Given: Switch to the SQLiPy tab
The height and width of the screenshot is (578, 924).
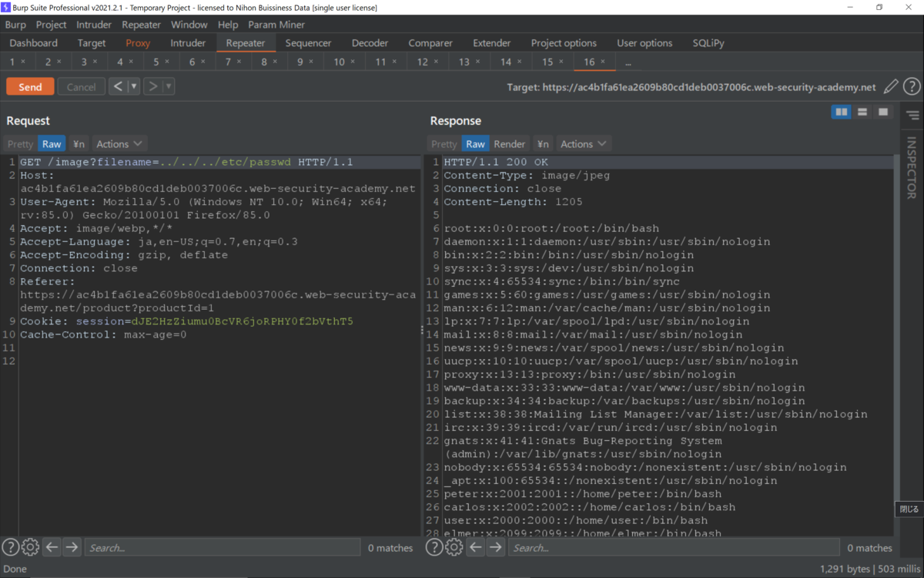Looking at the screenshot, I should [708, 43].
